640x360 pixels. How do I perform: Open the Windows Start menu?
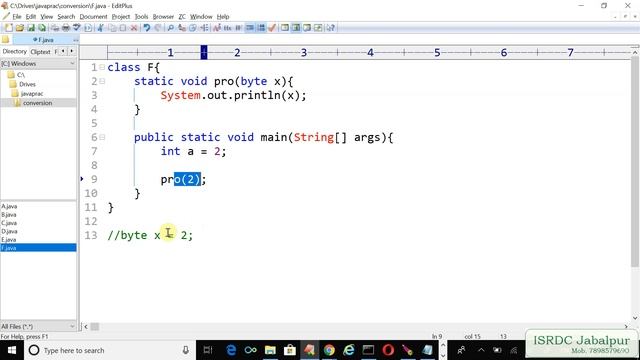11,350
